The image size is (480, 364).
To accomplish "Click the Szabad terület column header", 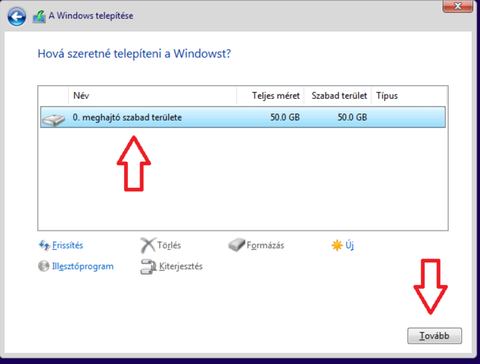I will point(338,96).
